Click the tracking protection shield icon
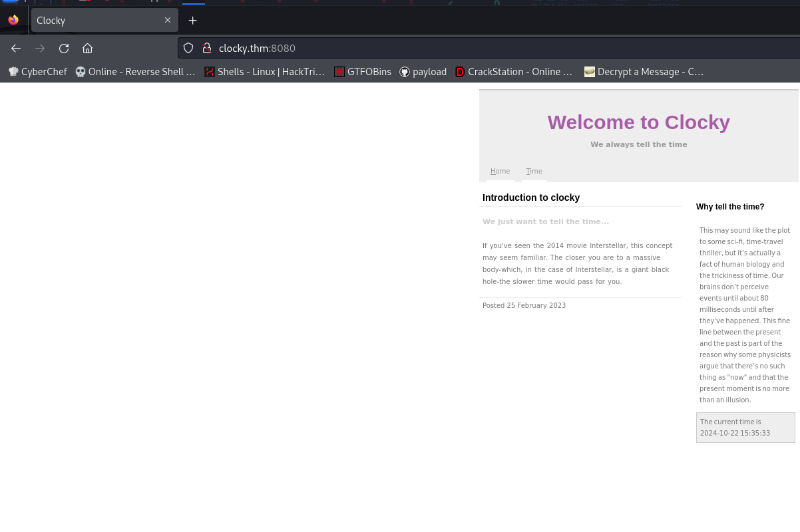The width and height of the screenshot is (800, 532). (188, 48)
